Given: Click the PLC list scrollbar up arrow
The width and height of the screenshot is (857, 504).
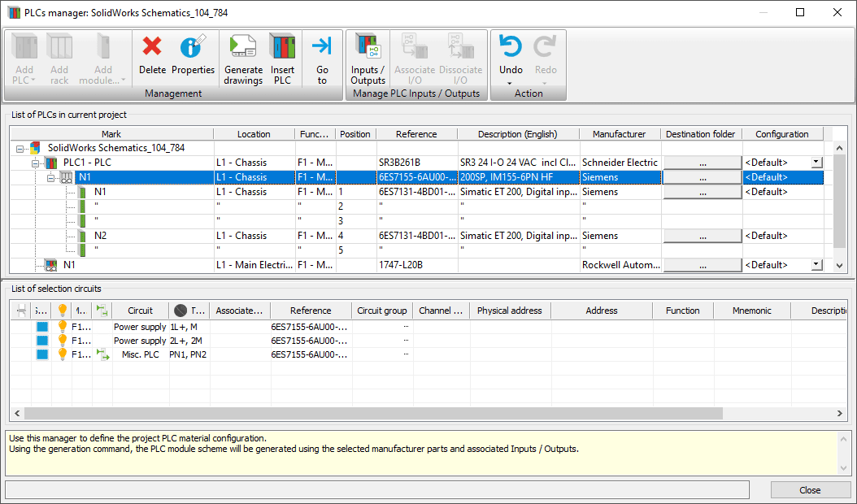Looking at the screenshot, I should [839, 148].
